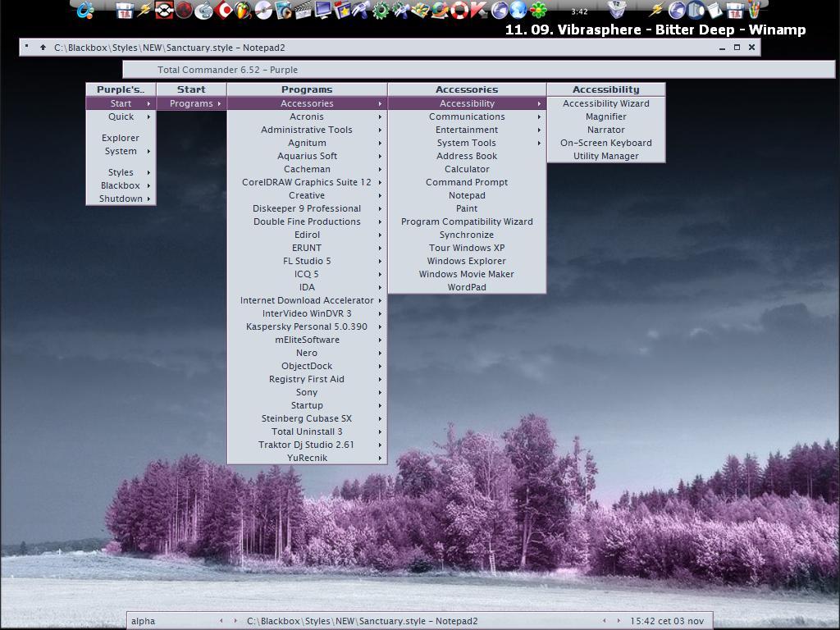The width and height of the screenshot is (840, 630).
Task: Expand the Quick submenu
Action: (121, 116)
